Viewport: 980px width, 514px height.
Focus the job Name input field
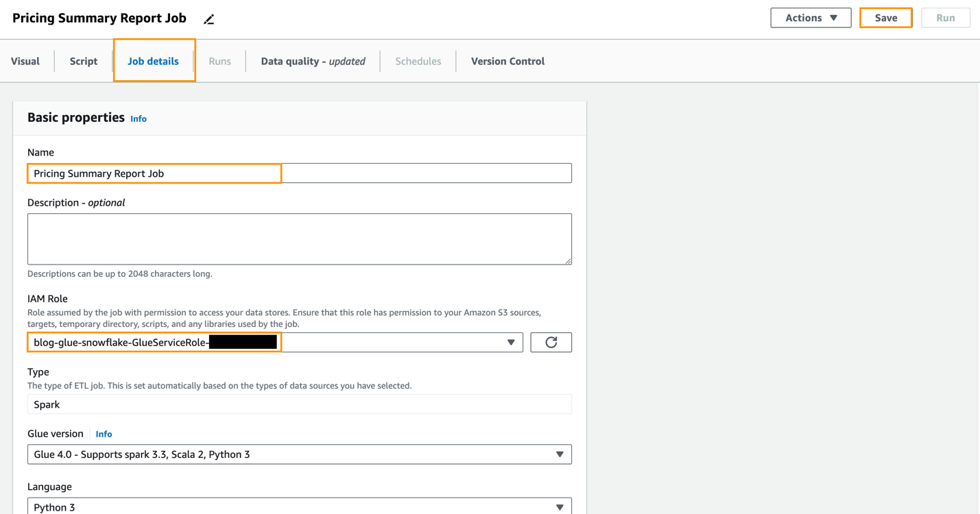point(300,173)
